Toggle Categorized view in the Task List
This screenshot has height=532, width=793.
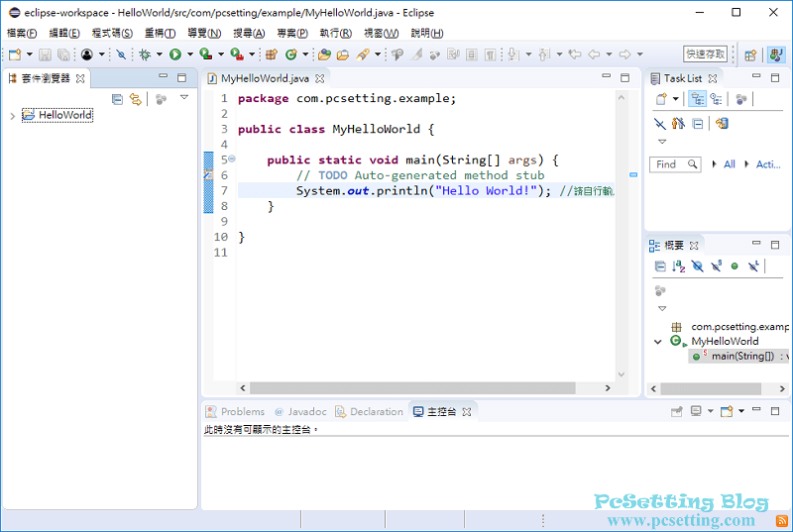click(698, 98)
